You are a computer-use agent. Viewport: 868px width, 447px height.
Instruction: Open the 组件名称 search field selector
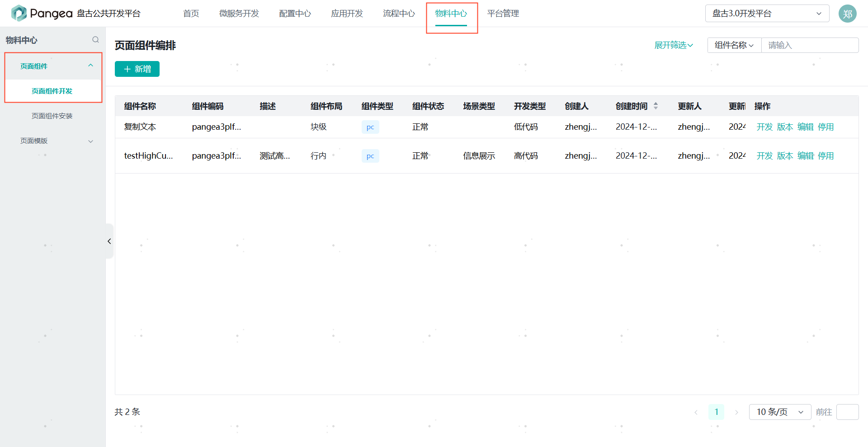point(734,45)
